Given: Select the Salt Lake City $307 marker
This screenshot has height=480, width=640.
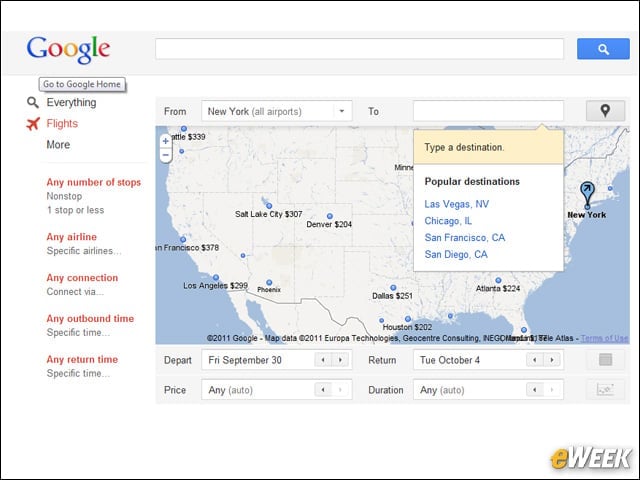Looking at the screenshot, I should [x=269, y=206].
